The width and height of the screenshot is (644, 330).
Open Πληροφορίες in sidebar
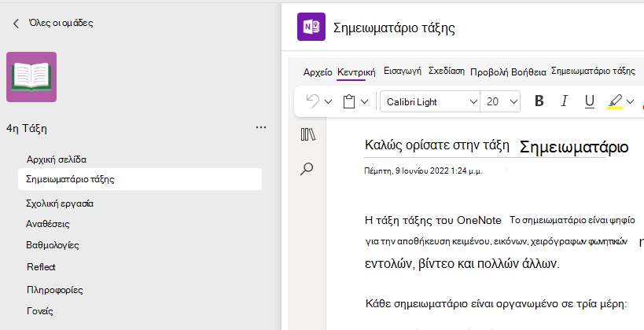click(x=54, y=290)
